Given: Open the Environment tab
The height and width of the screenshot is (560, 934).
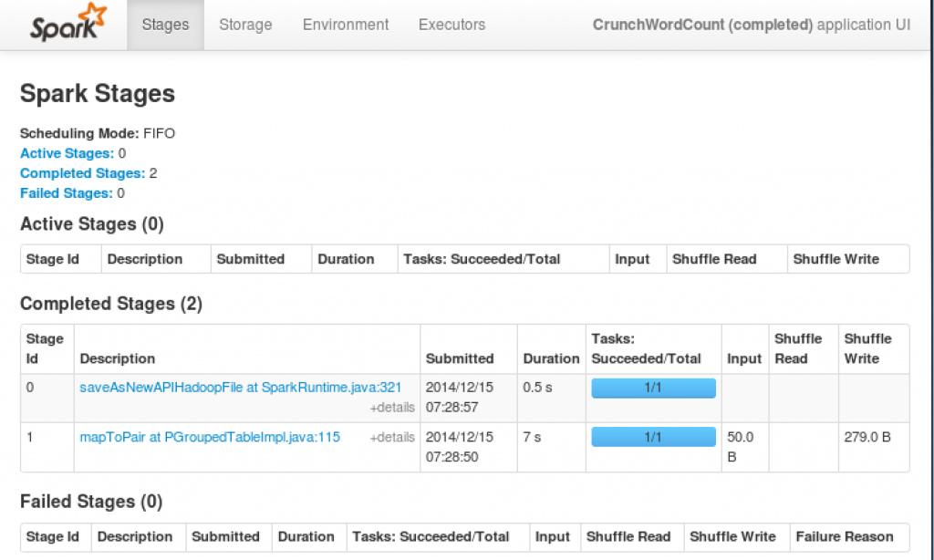Looking at the screenshot, I should (x=346, y=25).
